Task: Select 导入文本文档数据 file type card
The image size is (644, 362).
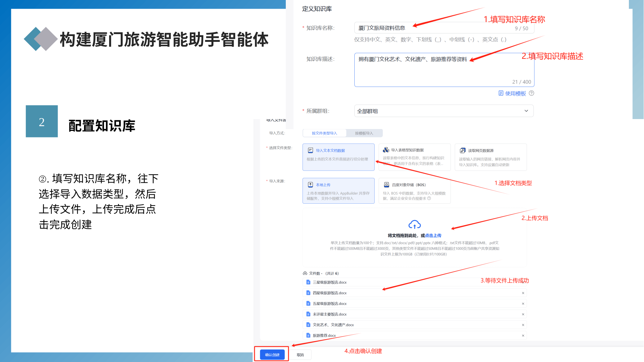Action: click(338, 157)
